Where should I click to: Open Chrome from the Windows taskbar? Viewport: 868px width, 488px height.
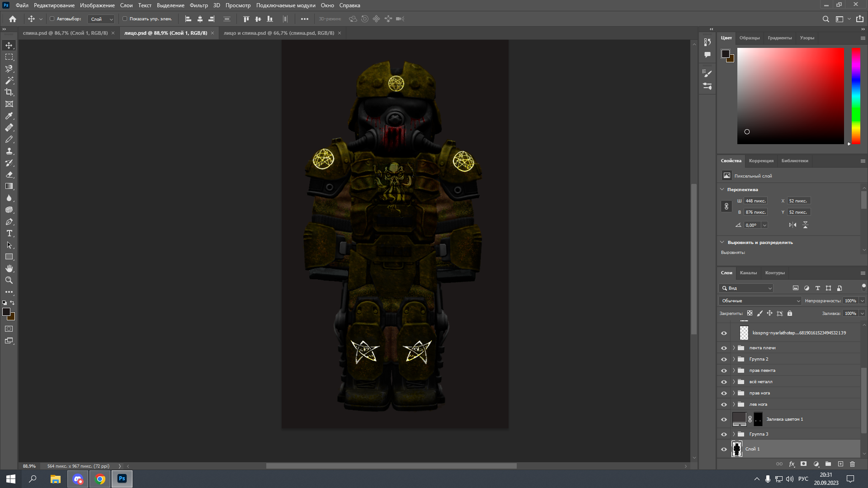100,479
